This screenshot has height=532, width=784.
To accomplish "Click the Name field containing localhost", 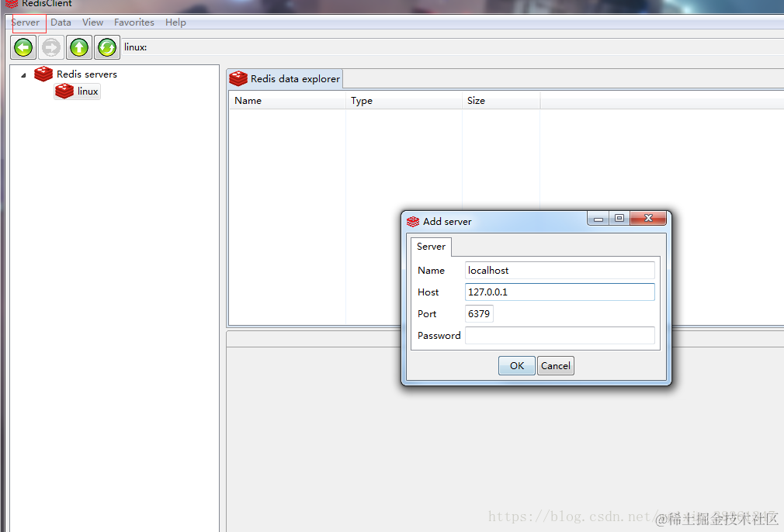I will click(560, 270).
